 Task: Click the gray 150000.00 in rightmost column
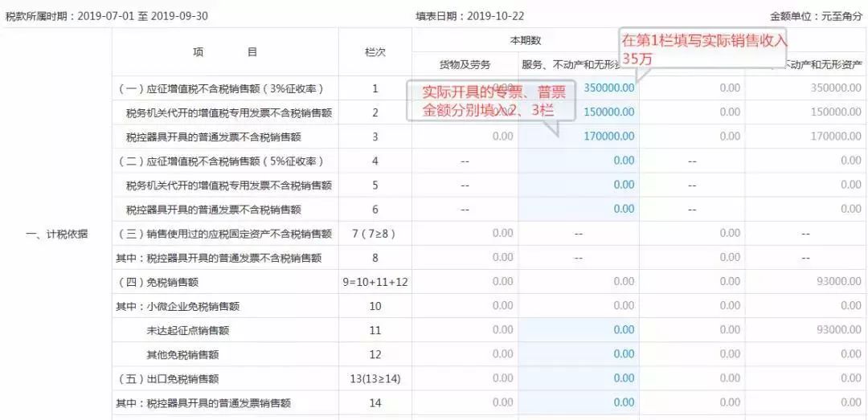pos(836,112)
